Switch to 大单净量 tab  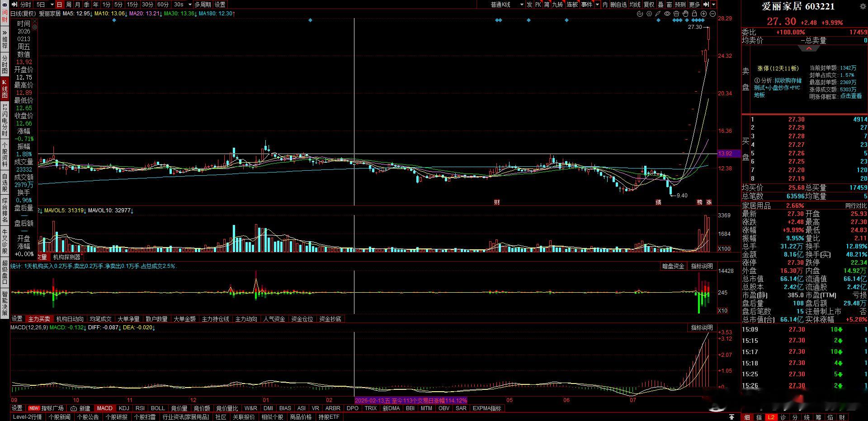[128, 319]
